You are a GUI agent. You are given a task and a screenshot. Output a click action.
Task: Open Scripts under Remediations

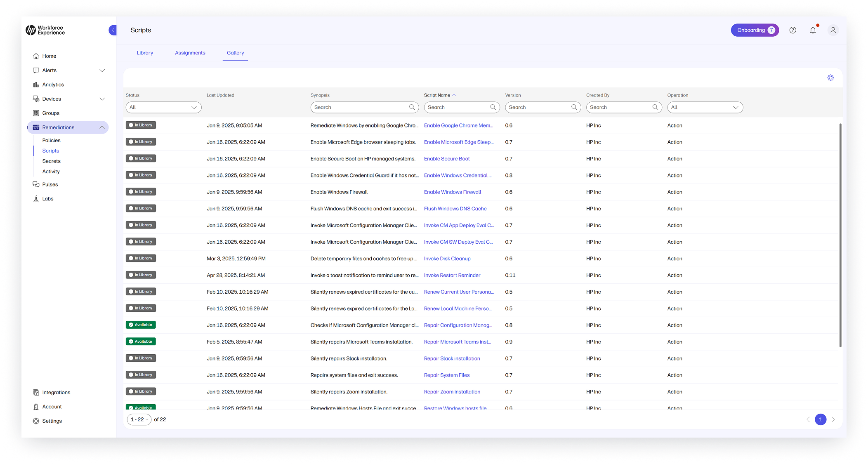pyautogui.click(x=50, y=151)
